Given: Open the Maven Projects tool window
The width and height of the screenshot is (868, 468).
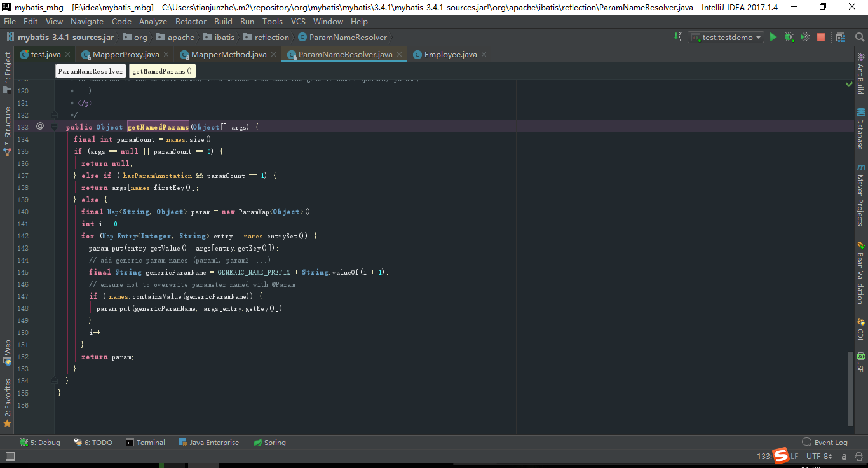Looking at the screenshot, I should 862,194.
